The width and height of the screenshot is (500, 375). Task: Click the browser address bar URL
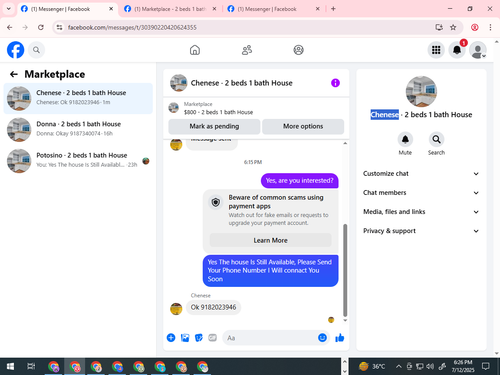click(x=132, y=27)
